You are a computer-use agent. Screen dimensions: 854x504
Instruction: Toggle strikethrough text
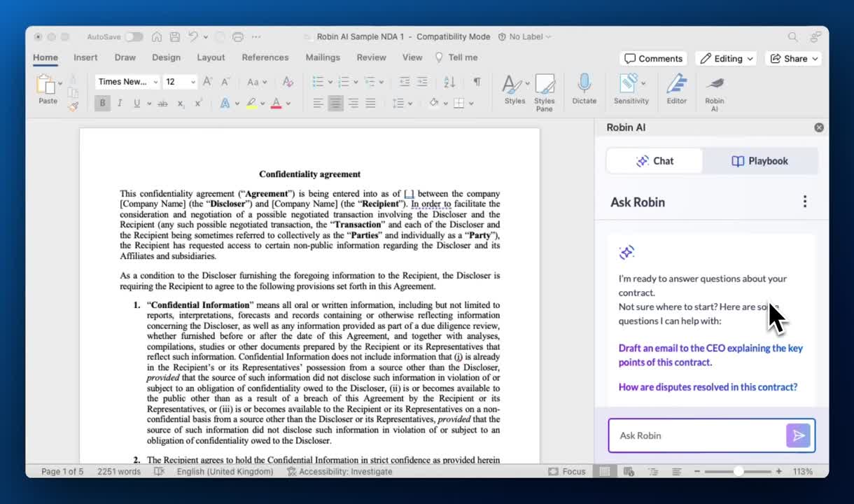pos(162,104)
